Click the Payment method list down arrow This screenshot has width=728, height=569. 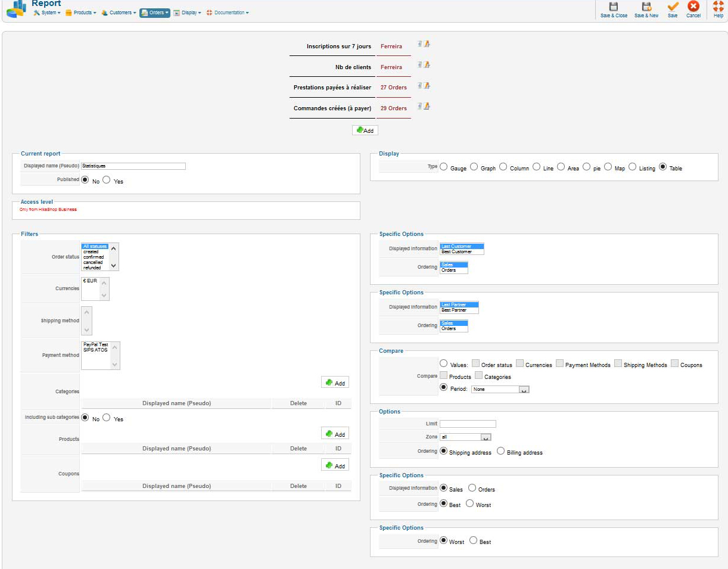tap(115, 365)
